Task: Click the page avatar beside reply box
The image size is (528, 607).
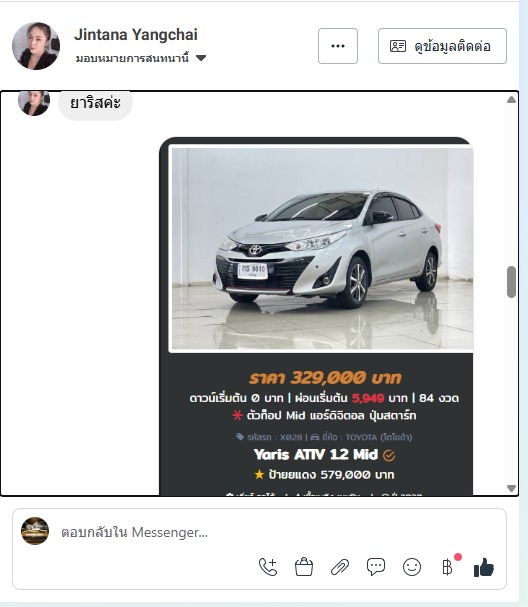Action: pos(35,531)
